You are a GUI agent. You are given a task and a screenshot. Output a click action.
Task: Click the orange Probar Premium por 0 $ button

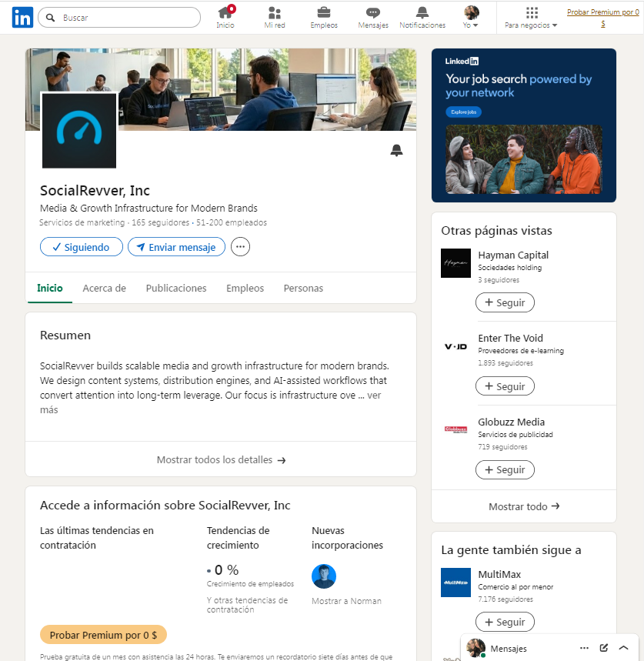(103, 635)
